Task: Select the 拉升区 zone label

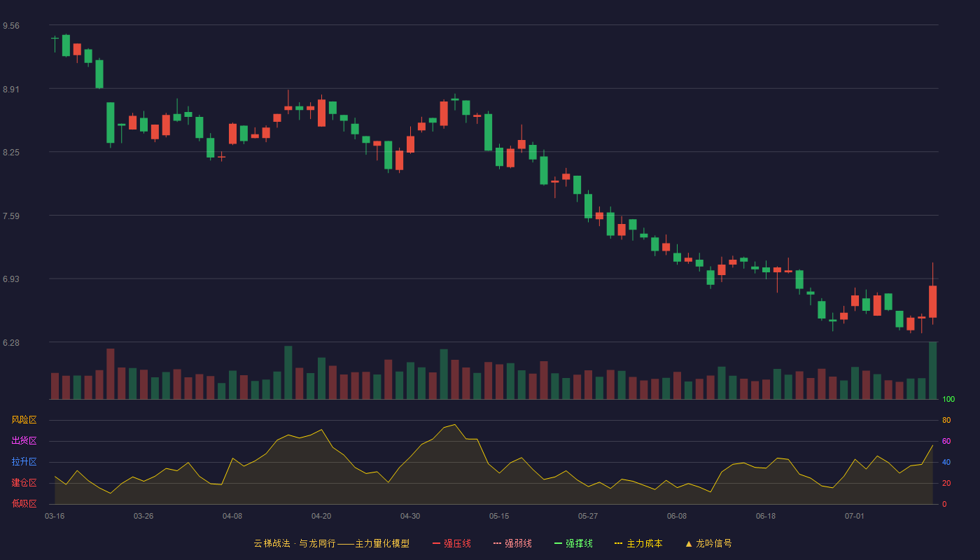Action: [24, 462]
